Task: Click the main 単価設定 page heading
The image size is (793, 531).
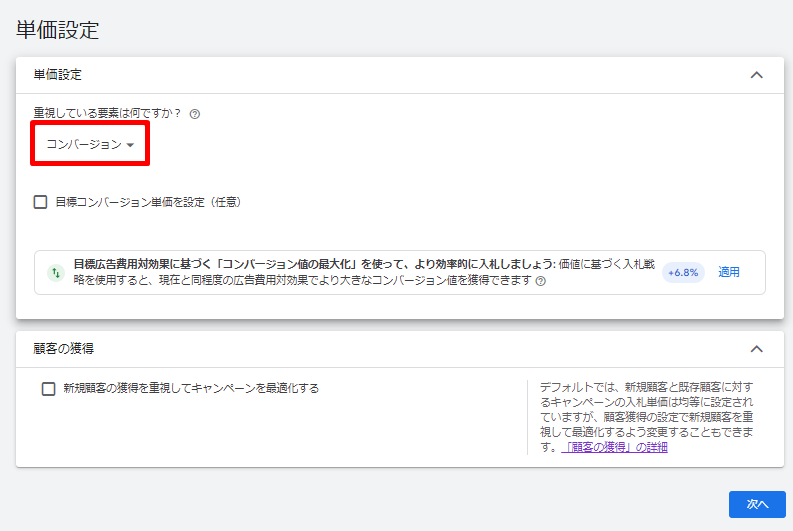Action: 58,29
